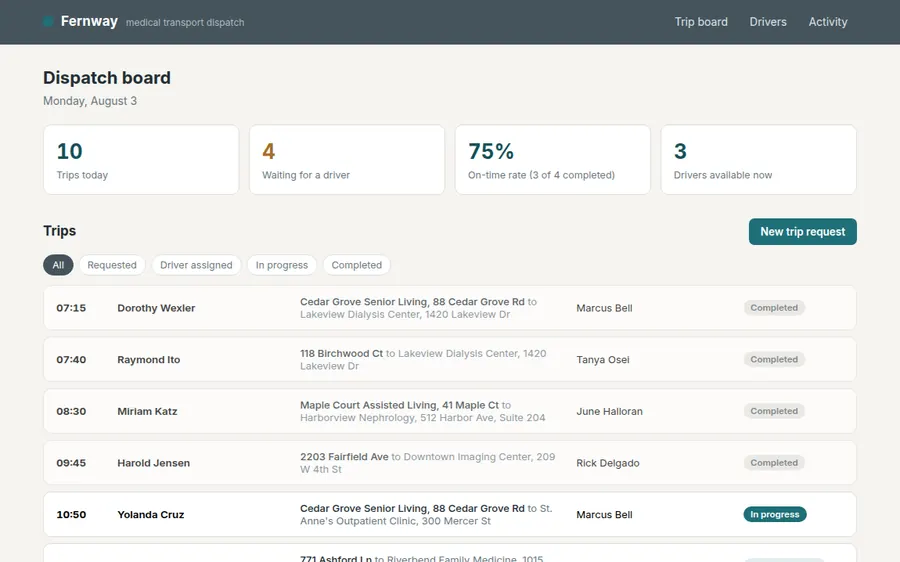This screenshot has width=900, height=562.
Task: Filter trips by Requested
Action: (112, 265)
